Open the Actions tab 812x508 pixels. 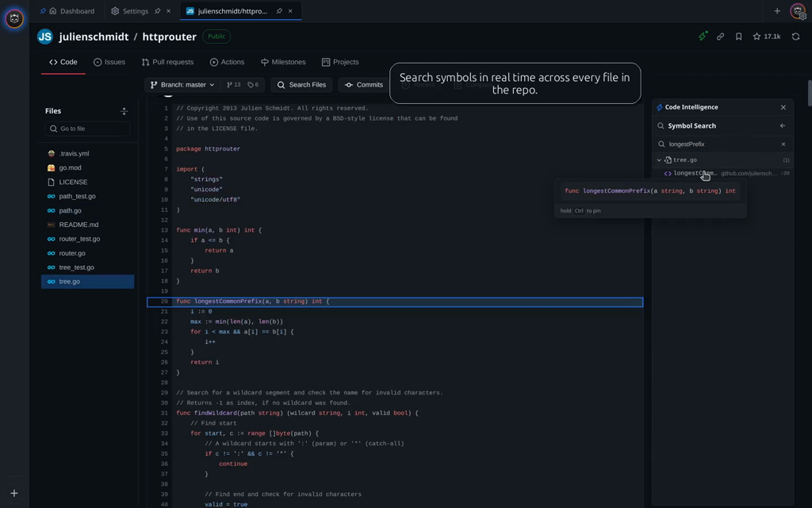tap(227, 62)
